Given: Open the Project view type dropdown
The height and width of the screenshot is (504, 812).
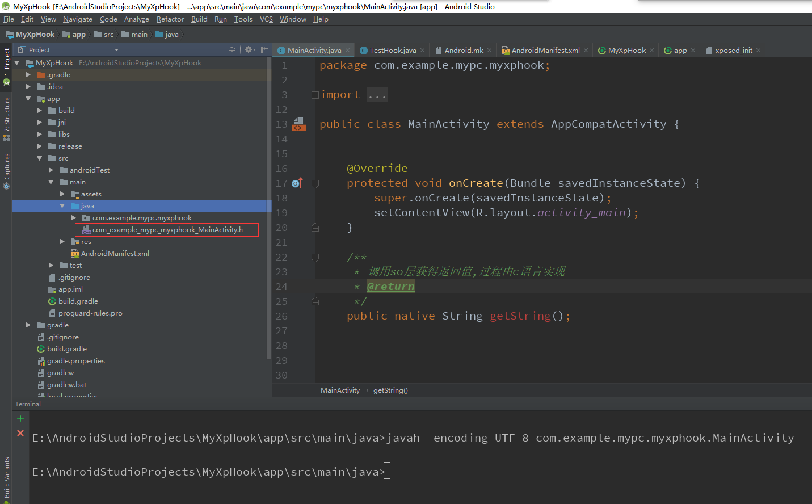Looking at the screenshot, I should [116, 50].
